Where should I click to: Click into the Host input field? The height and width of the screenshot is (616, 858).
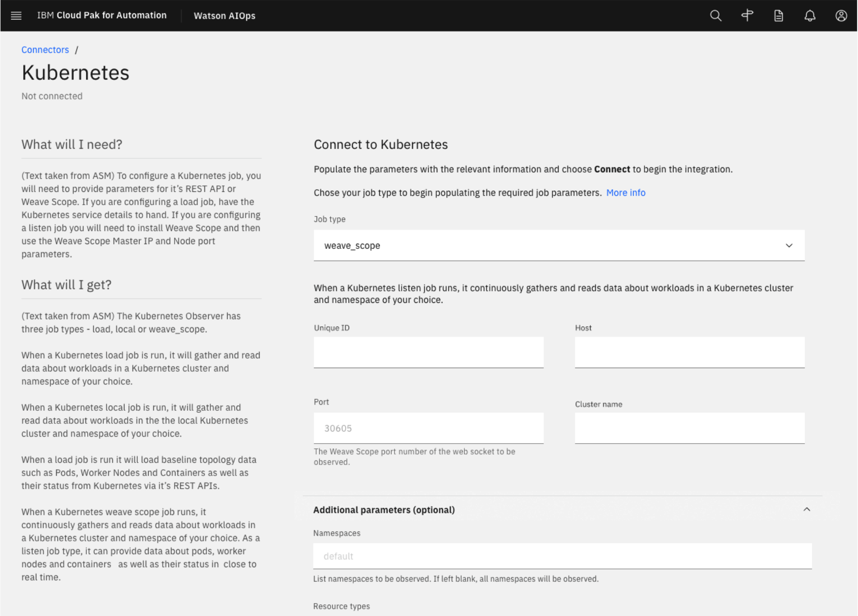tap(689, 352)
